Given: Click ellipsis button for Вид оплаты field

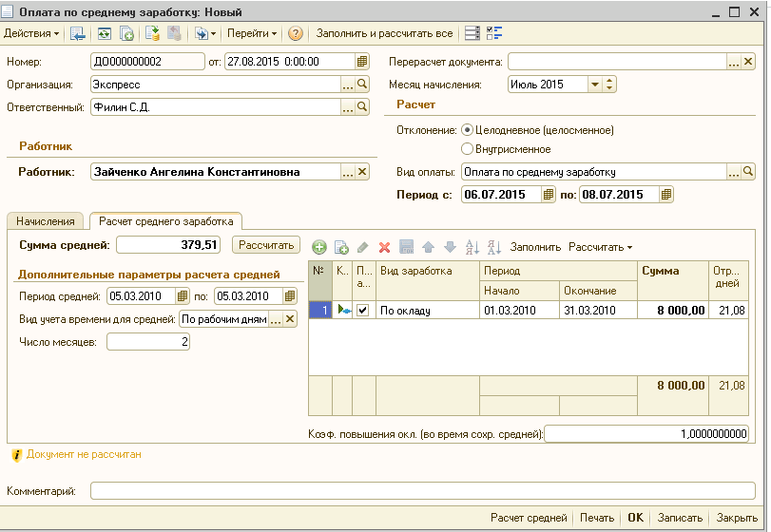Looking at the screenshot, I should [734, 172].
